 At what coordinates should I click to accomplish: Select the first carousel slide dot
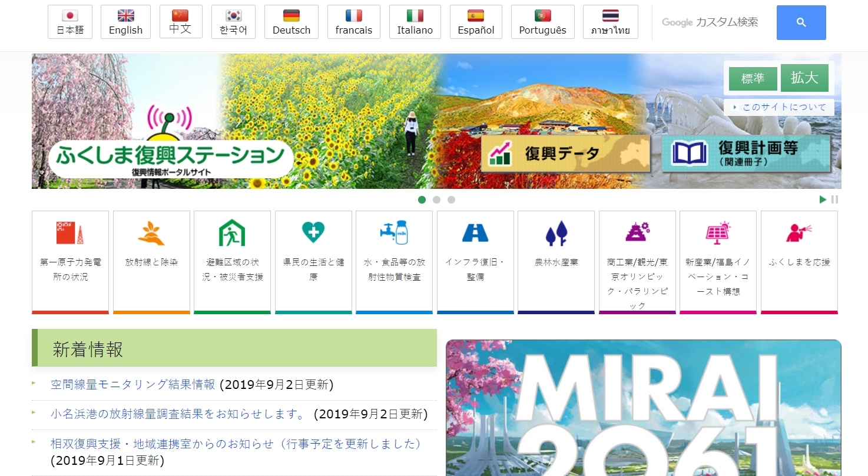[x=422, y=199]
